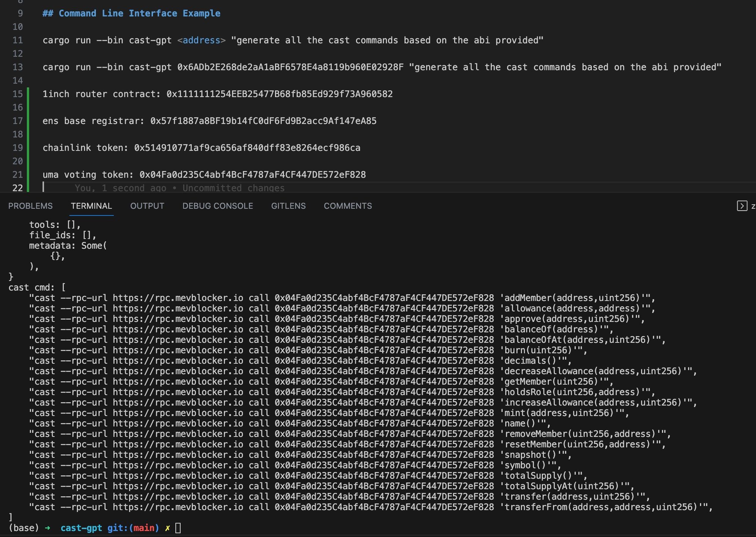Open the PROBLEMS panel tab
The width and height of the screenshot is (756, 537).
[30, 206]
